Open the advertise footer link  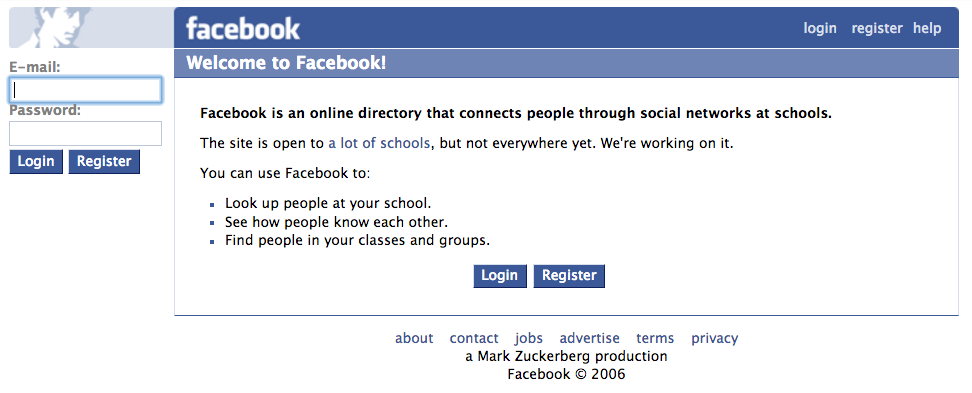(590, 338)
